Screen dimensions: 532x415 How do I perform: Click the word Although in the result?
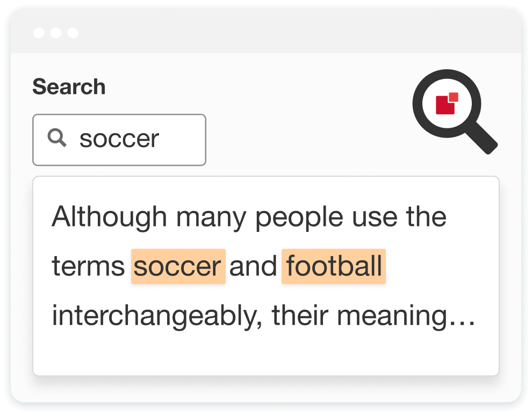click(x=109, y=218)
